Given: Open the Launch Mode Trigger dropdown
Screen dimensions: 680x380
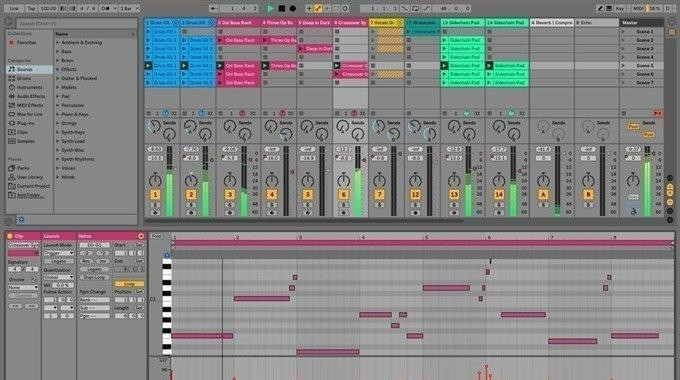Looking at the screenshot, I should point(59,253).
